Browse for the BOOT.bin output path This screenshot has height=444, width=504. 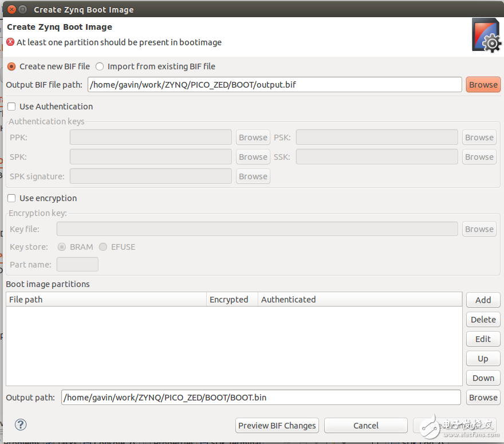coord(483,398)
